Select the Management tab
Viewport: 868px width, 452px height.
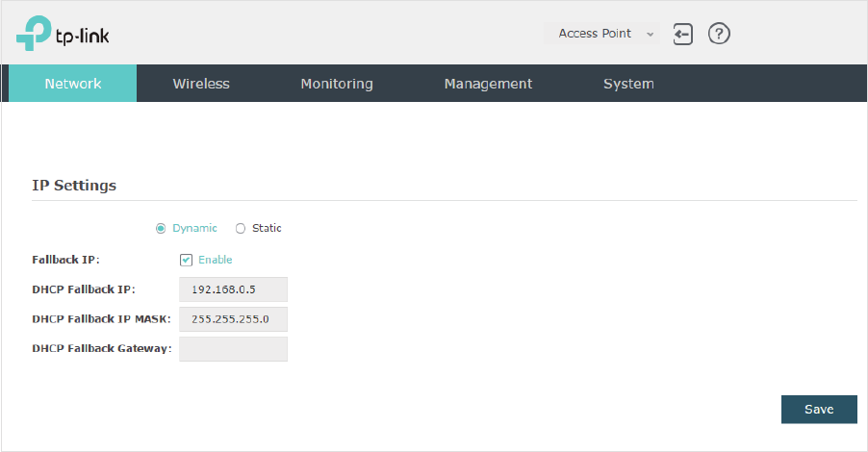(x=488, y=84)
